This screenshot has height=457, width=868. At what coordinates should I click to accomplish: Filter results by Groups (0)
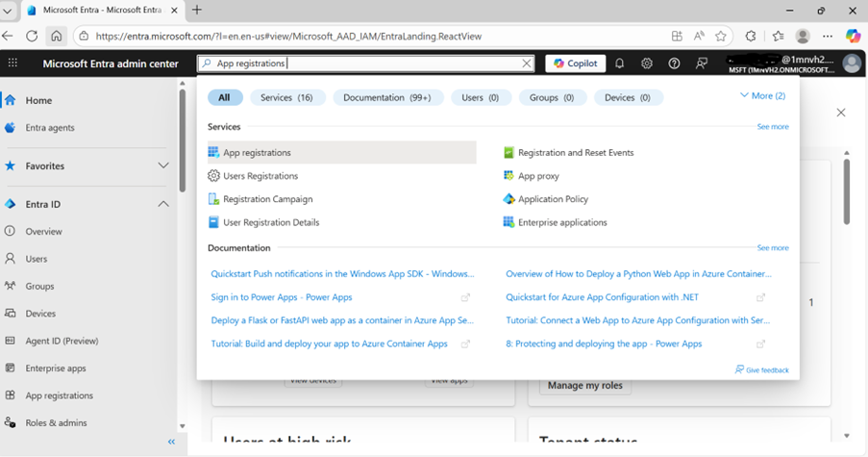(x=552, y=97)
